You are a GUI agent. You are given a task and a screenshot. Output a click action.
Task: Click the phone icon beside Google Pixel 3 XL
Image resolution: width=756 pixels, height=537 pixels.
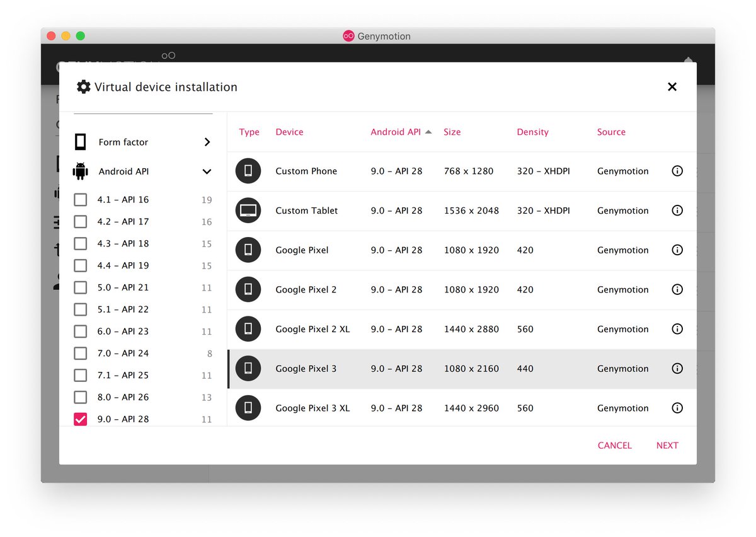[248, 408]
